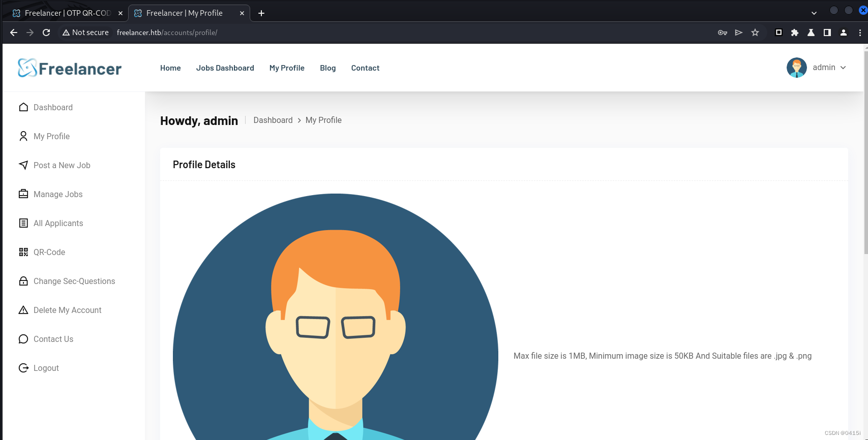Open the Dashboard sidebar link
Viewport: 868px width, 440px height.
pos(53,107)
